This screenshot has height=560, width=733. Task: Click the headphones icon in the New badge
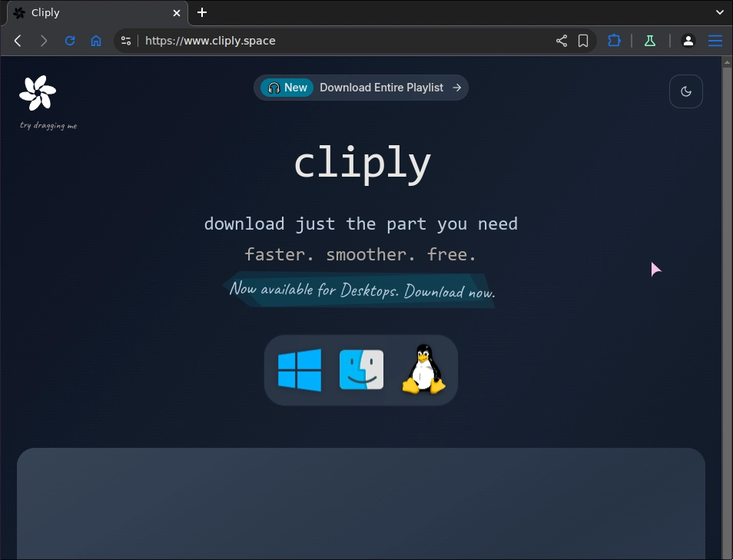274,88
